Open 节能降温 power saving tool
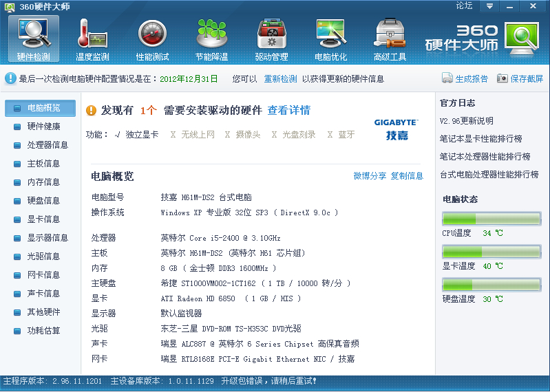This screenshot has height=392, width=550. (211, 39)
